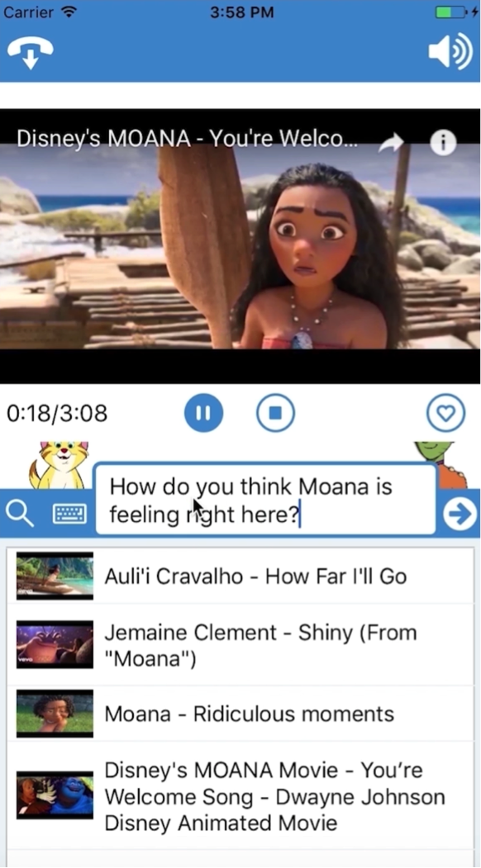
Task: Open Moana - Ridiculous moments video
Action: [240, 714]
